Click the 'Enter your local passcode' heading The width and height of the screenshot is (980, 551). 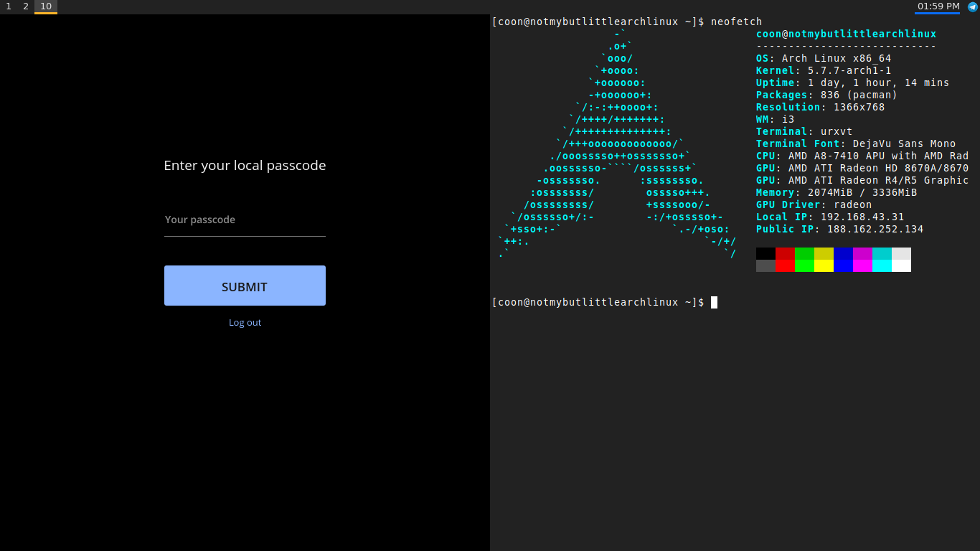[245, 166]
